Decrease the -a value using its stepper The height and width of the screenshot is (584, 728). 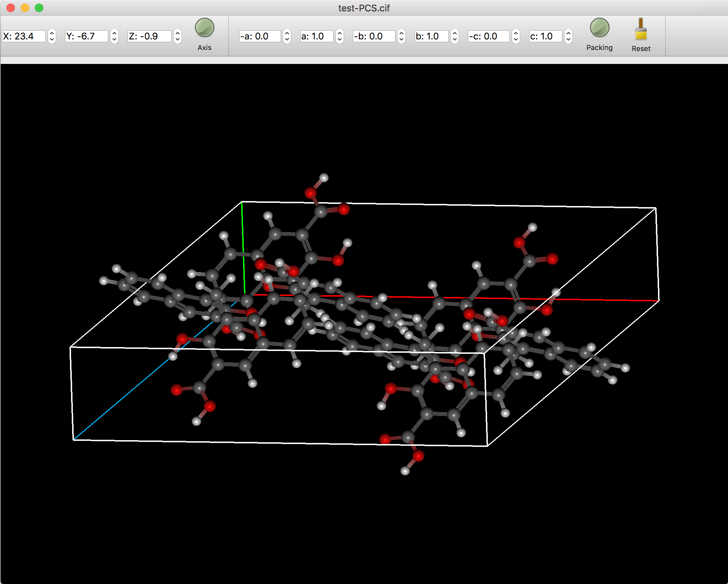point(286,39)
